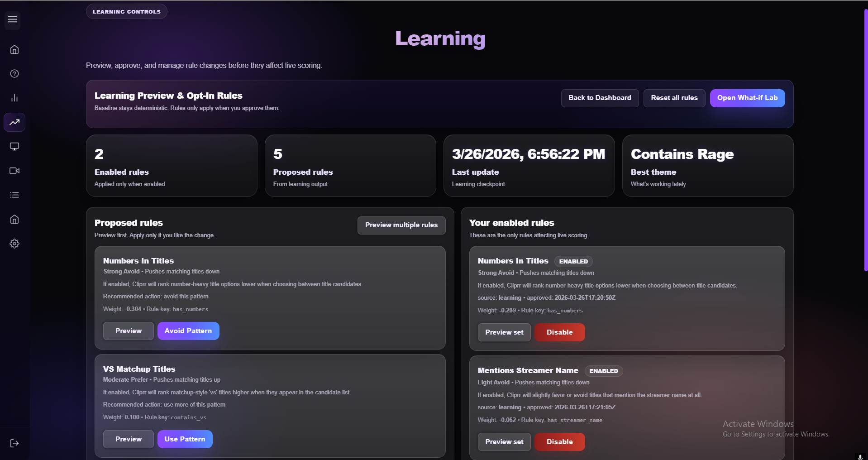Open the Home icon in the sidebar
The width and height of the screenshot is (868, 460).
[14, 50]
